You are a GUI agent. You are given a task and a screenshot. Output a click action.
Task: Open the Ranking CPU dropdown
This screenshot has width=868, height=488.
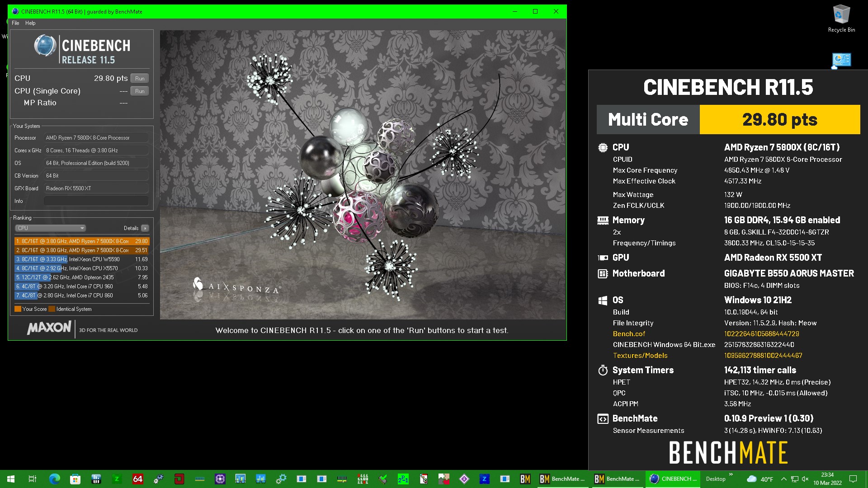[x=50, y=228]
